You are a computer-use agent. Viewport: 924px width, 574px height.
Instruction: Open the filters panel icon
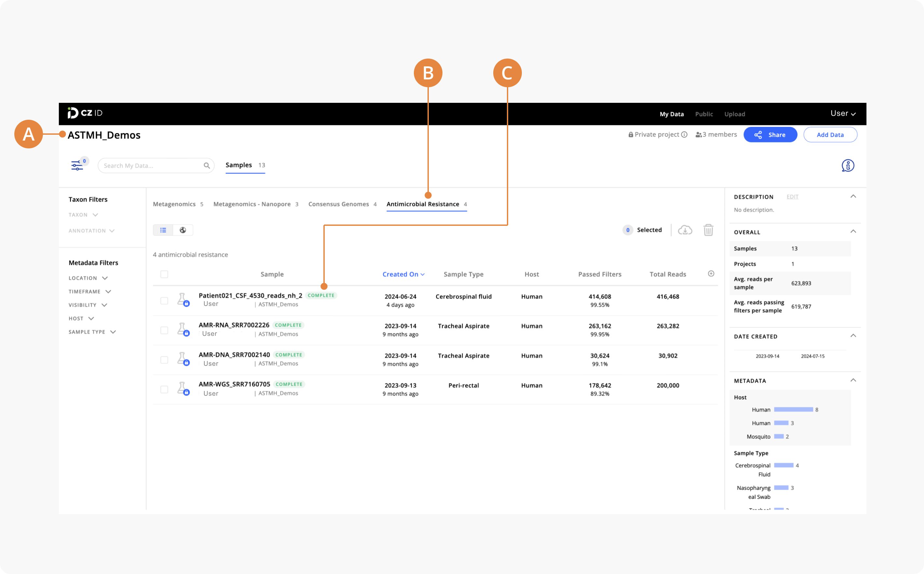point(77,166)
